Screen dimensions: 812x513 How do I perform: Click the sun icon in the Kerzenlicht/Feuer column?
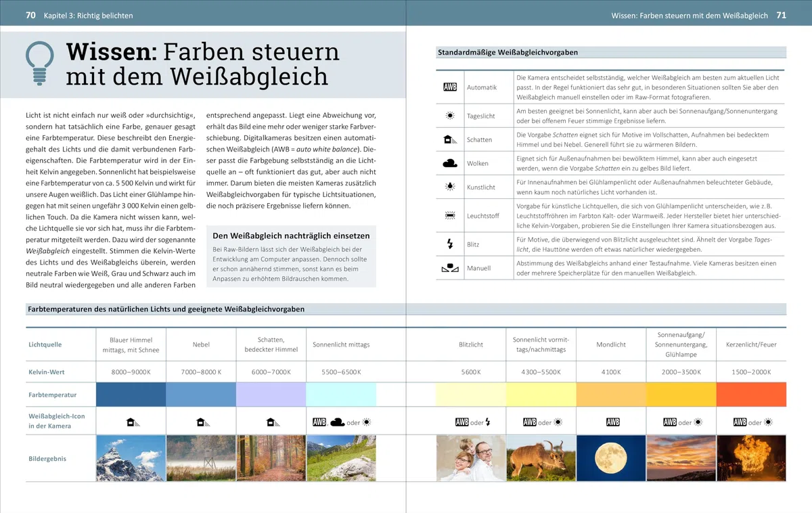[x=769, y=422]
